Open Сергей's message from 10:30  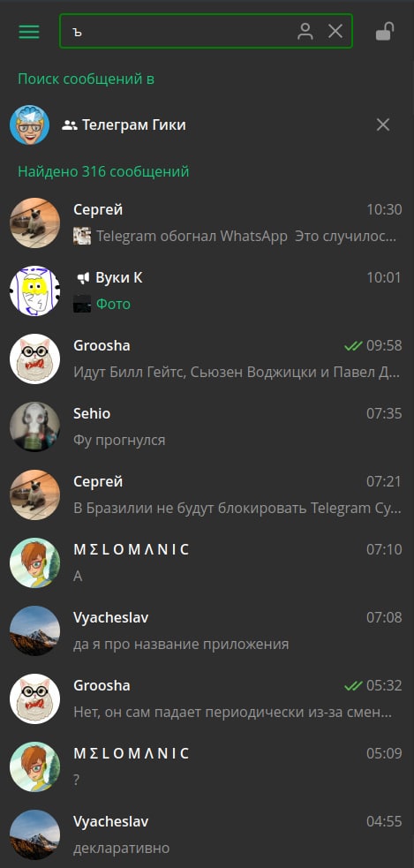tap(207, 223)
